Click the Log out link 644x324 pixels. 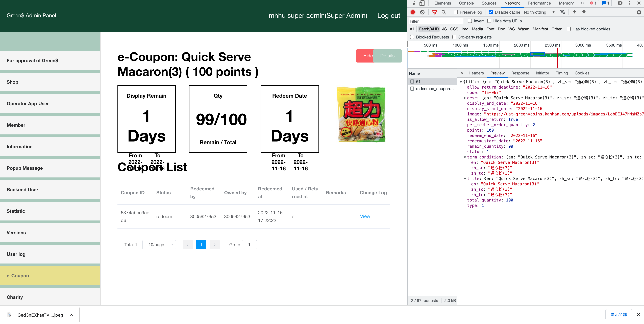(388, 15)
